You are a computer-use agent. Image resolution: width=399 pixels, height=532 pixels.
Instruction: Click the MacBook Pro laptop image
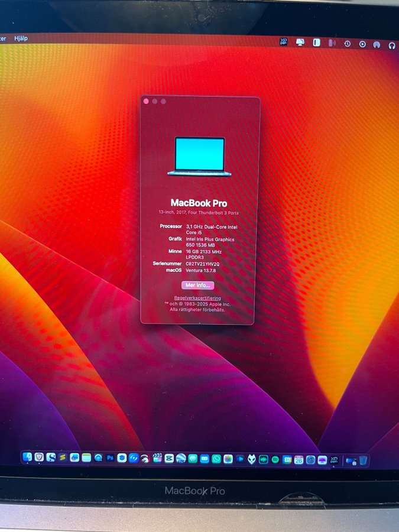(200, 157)
